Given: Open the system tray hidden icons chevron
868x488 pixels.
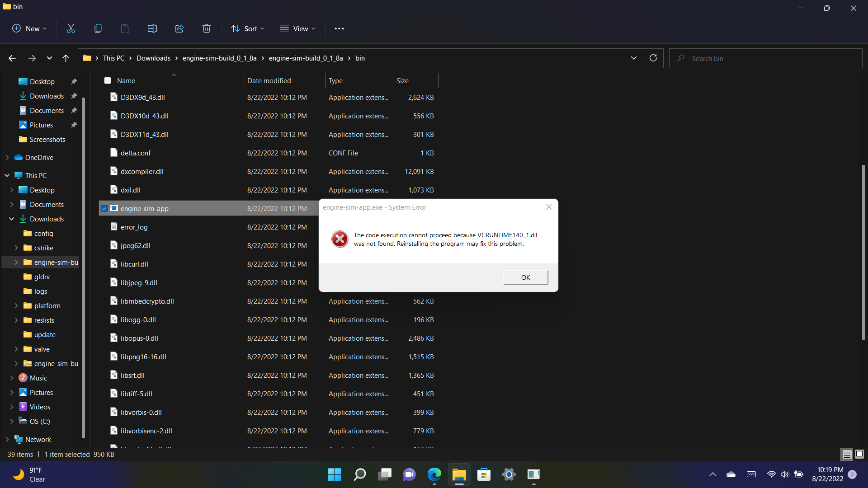Looking at the screenshot, I should (x=713, y=474).
